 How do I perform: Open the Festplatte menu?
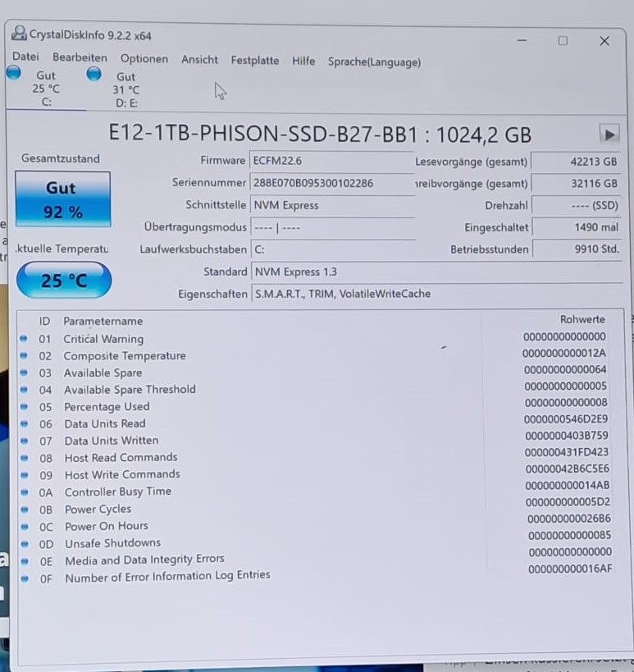[255, 61]
